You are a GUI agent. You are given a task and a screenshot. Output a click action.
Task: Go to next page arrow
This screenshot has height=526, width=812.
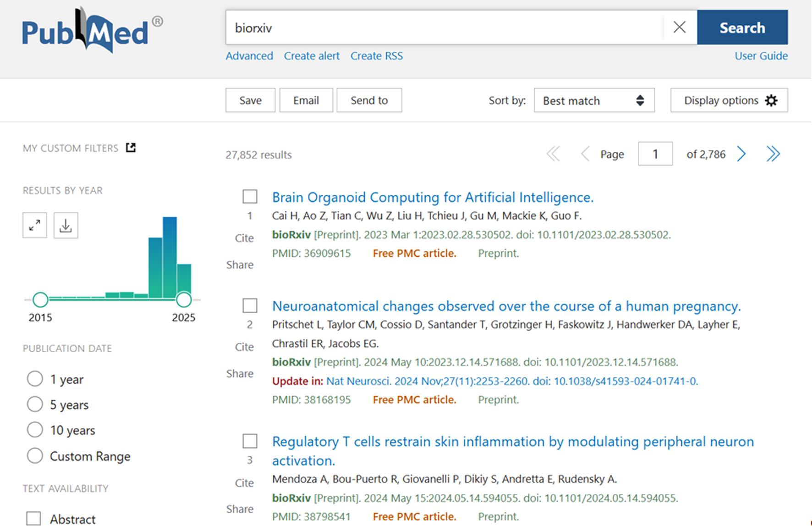tap(741, 154)
